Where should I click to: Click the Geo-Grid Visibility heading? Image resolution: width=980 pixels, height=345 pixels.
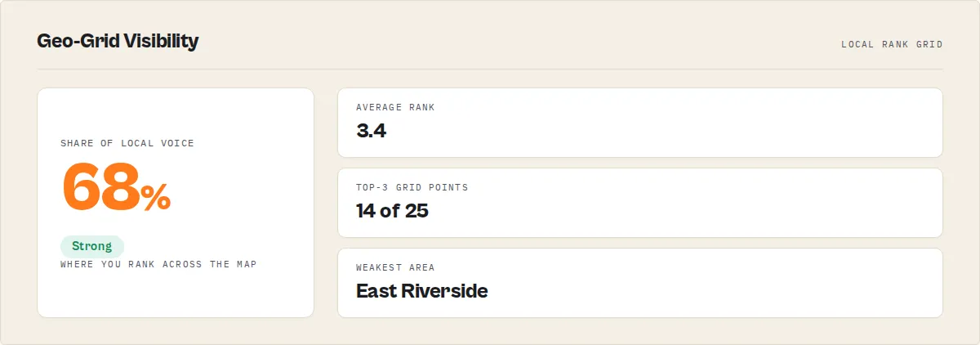118,41
